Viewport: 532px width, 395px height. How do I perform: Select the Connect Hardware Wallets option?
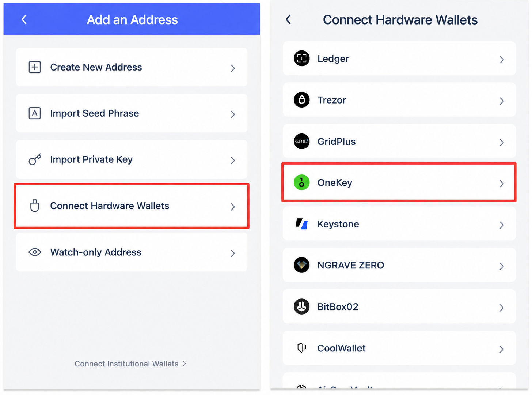point(132,206)
